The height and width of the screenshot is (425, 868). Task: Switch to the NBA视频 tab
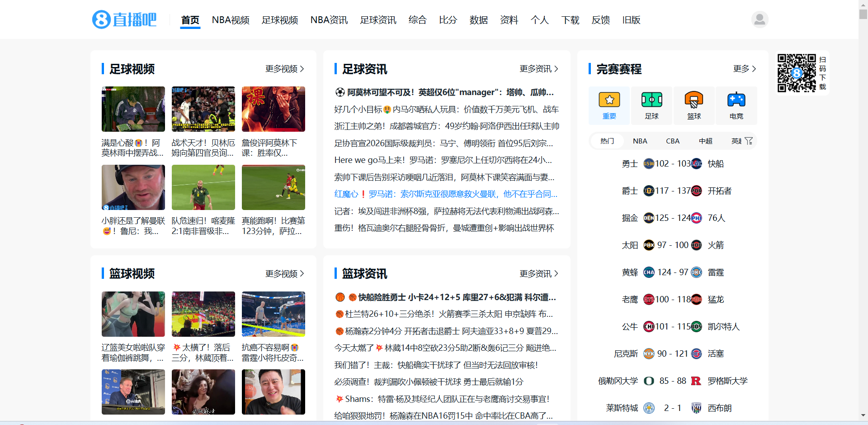pos(231,20)
